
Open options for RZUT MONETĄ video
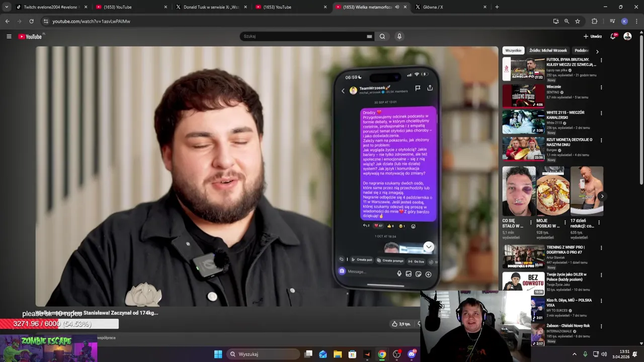[601, 140]
